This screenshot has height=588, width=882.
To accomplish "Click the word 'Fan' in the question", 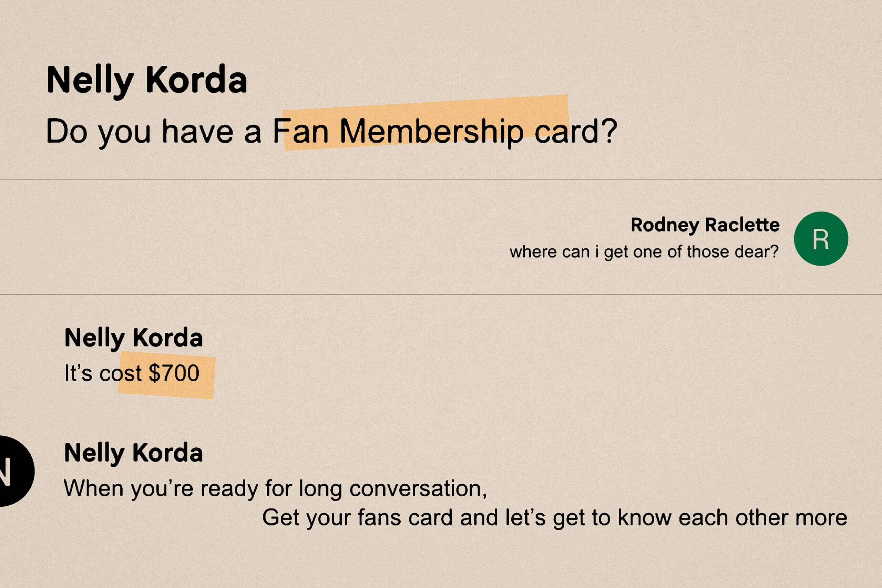I will point(300,131).
